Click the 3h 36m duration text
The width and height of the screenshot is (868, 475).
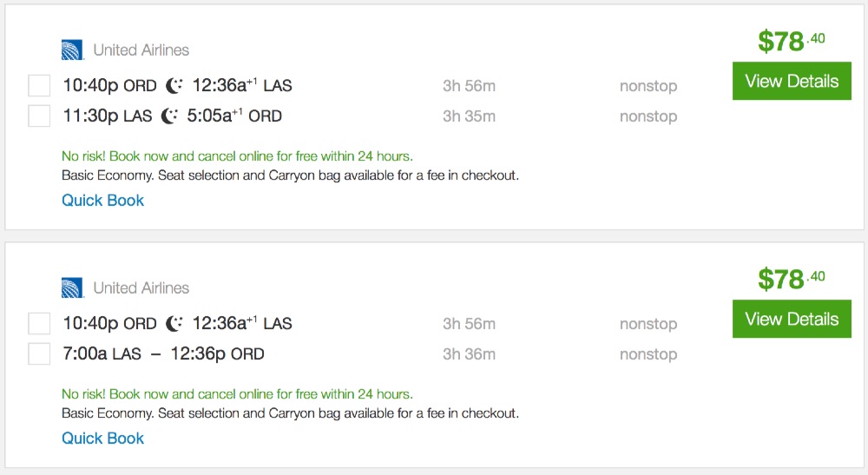(x=469, y=353)
